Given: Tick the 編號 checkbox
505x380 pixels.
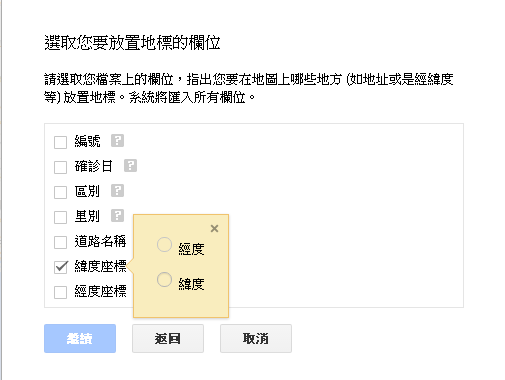Looking at the screenshot, I should (60, 142).
